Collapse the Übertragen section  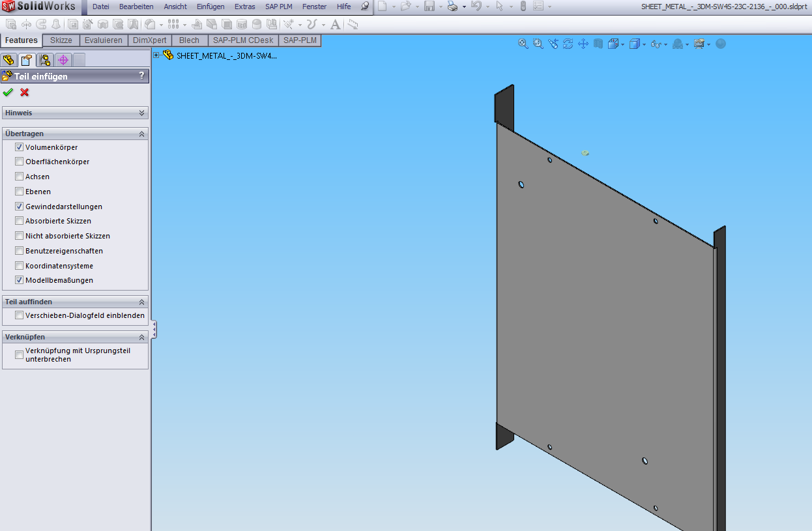coord(141,134)
